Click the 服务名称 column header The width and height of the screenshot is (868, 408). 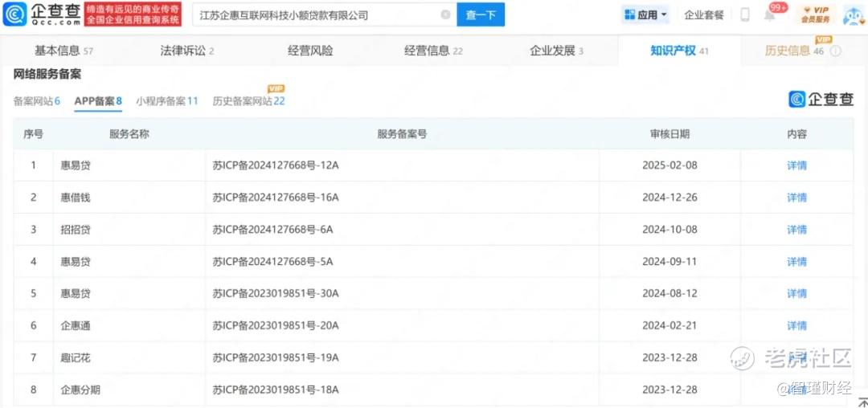pos(129,134)
